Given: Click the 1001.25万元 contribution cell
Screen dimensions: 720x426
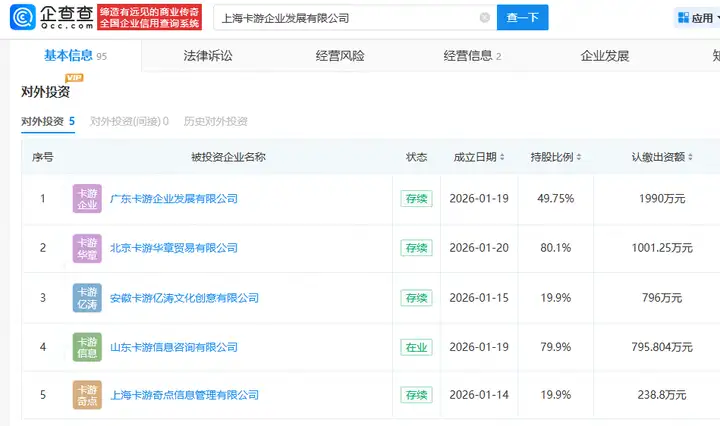Looking at the screenshot, I should 662,248.
